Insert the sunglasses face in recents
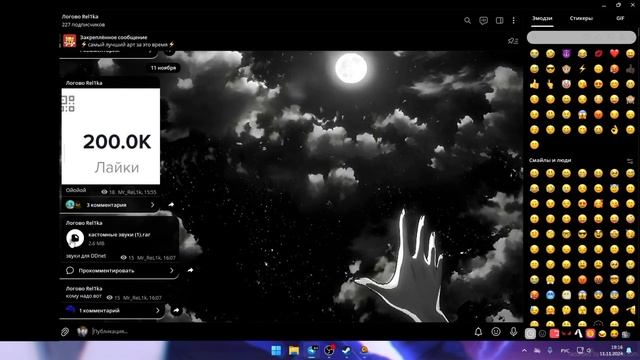Image resolution: width=640 pixels, height=360 pixels. [x=550, y=69]
